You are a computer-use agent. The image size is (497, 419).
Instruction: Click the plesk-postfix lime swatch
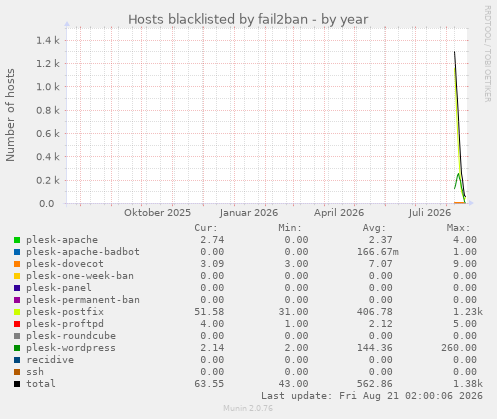17,312
